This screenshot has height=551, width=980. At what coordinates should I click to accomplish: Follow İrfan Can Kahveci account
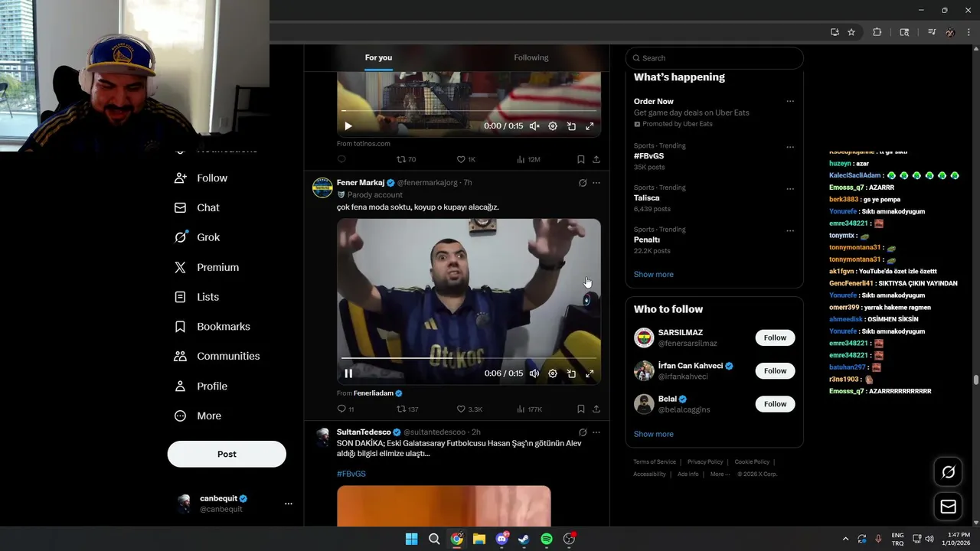tap(775, 371)
